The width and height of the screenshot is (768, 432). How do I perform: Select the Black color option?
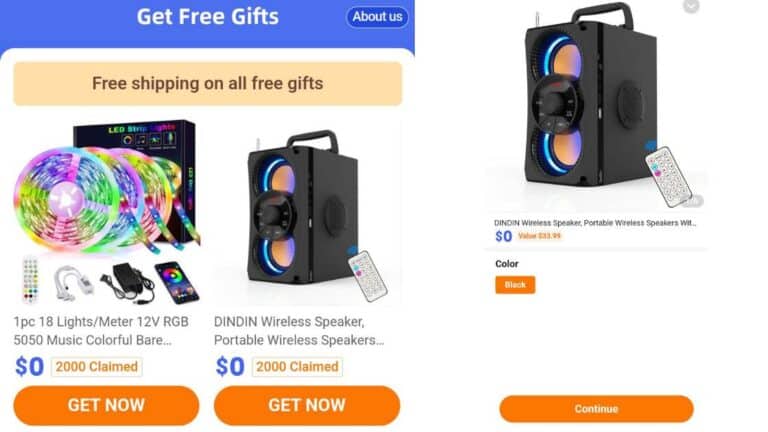pos(515,285)
